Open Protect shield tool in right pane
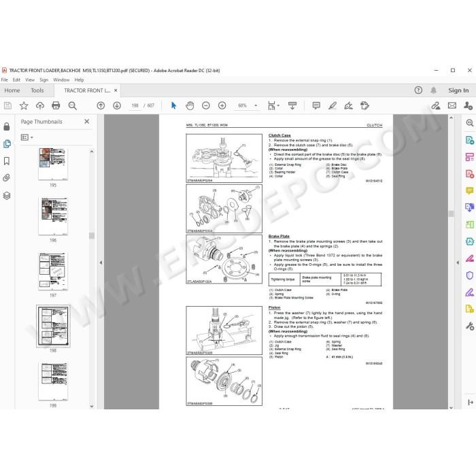476x476 pixels. coord(470,275)
